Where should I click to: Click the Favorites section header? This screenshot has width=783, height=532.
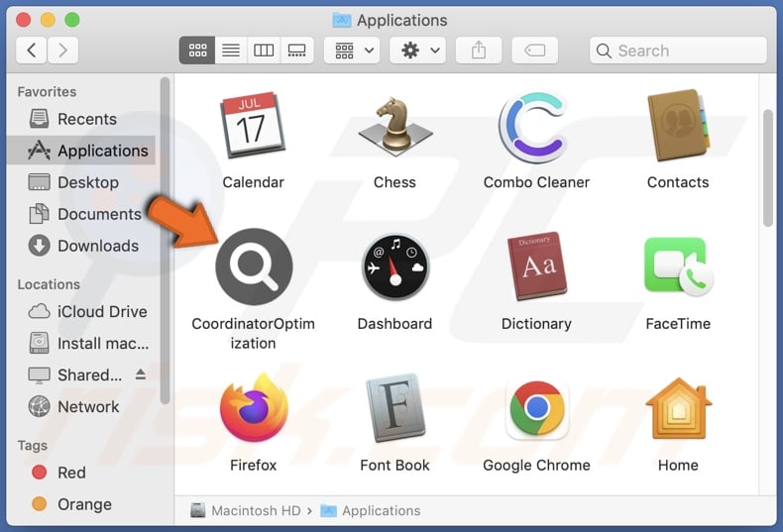47,92
